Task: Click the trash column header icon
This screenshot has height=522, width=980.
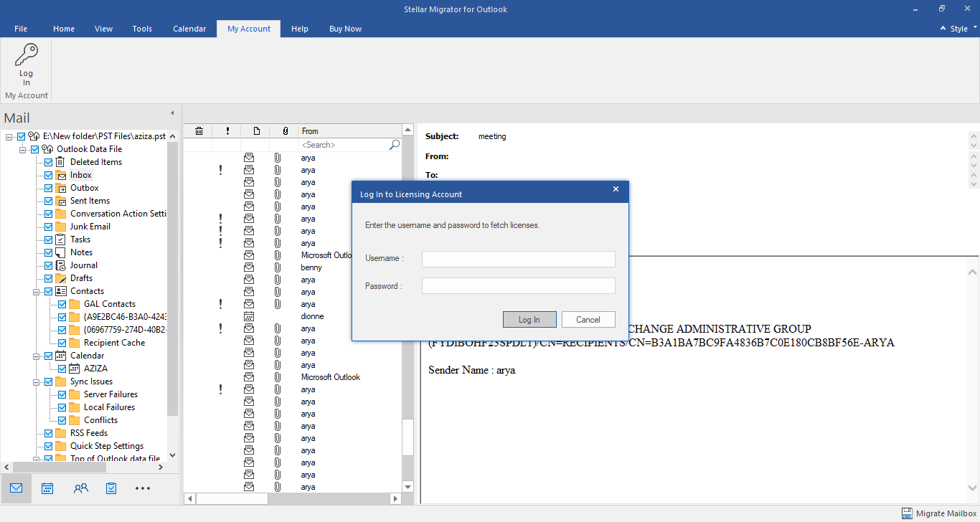Action: [199, 131]
